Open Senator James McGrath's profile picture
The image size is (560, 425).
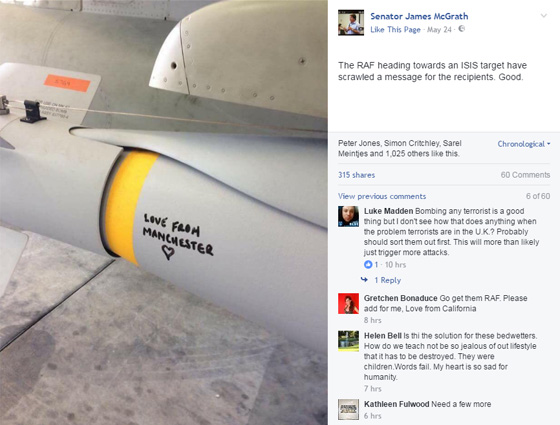(351, 22)
